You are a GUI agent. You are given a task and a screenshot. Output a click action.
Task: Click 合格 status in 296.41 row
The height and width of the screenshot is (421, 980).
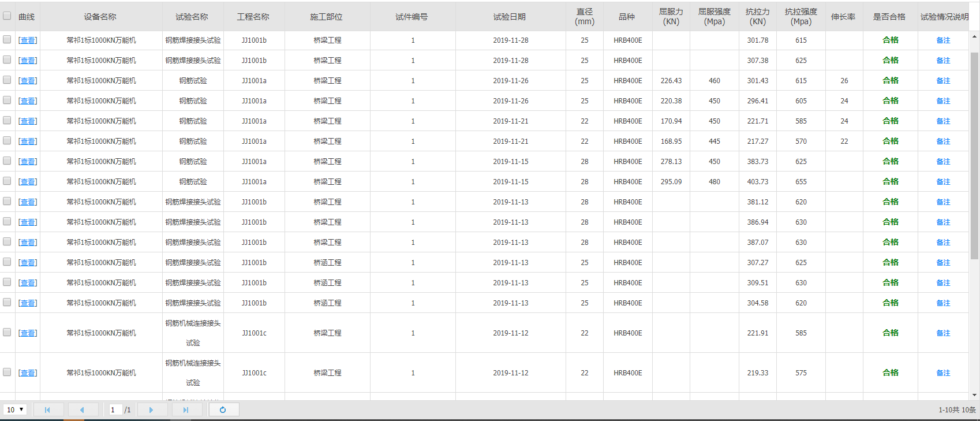(x=891, y=100)
